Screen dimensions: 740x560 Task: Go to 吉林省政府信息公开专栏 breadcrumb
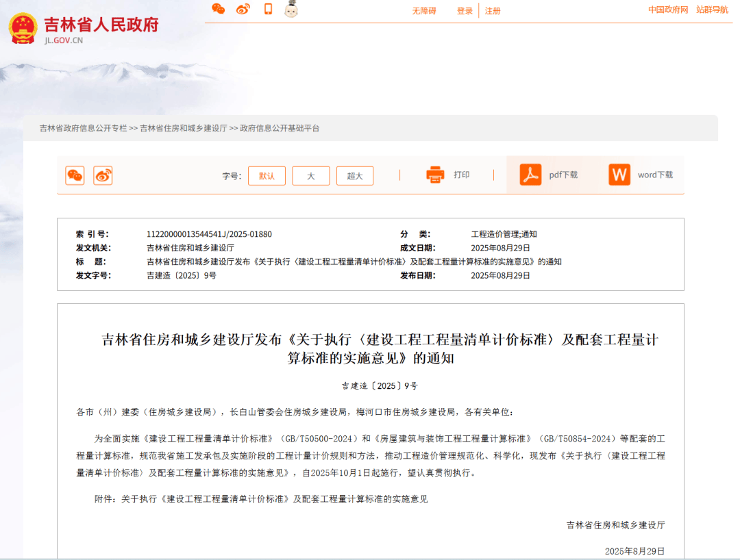click(83, 128)
